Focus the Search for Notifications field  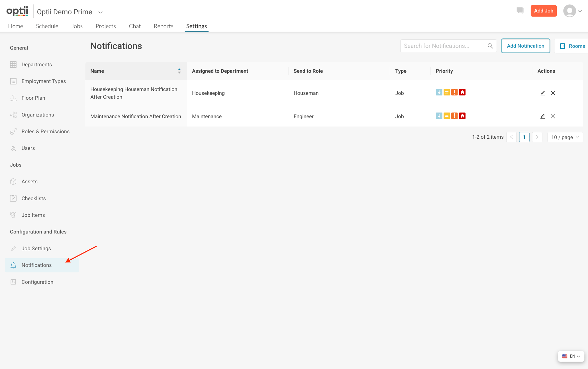point(442,46)
